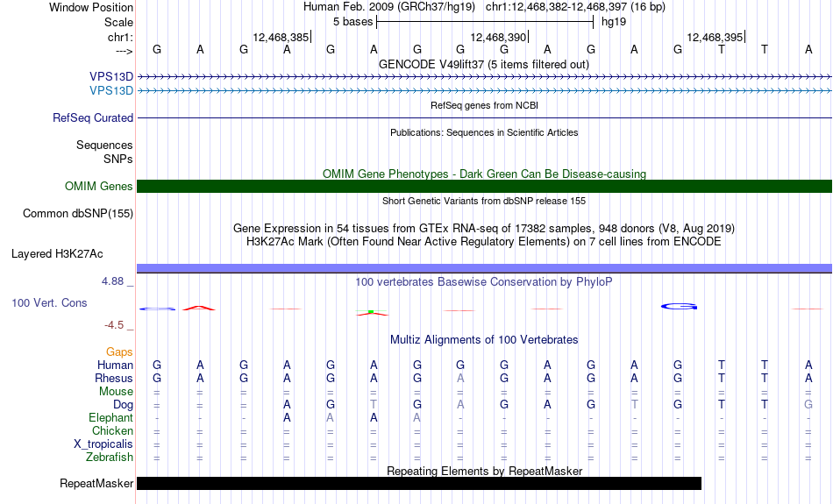Click the Zebrafish species row label
The width and height of the screenshot is (833, 504).
[x=110, y=458]
